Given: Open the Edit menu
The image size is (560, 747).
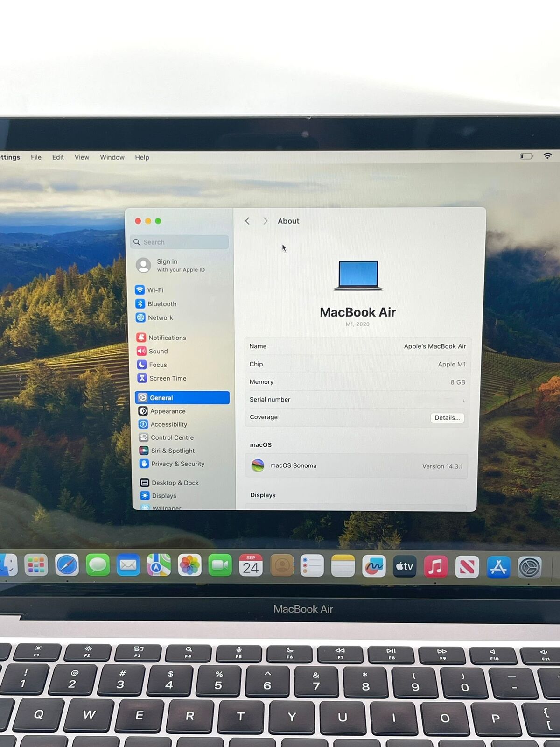Looking at the screenshot, I should tap(58, 157).
